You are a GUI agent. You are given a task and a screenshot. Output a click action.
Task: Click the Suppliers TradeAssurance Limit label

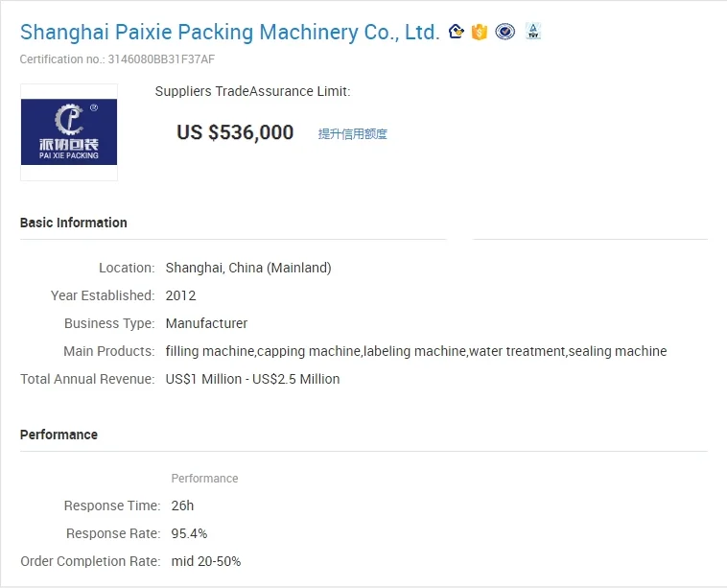click(x=252, y=91)
